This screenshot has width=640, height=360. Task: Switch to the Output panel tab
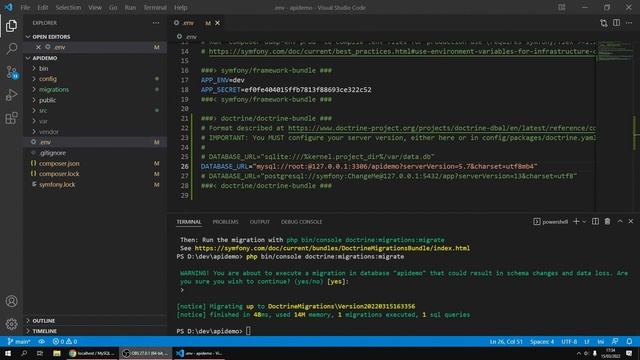click(260, 222)
